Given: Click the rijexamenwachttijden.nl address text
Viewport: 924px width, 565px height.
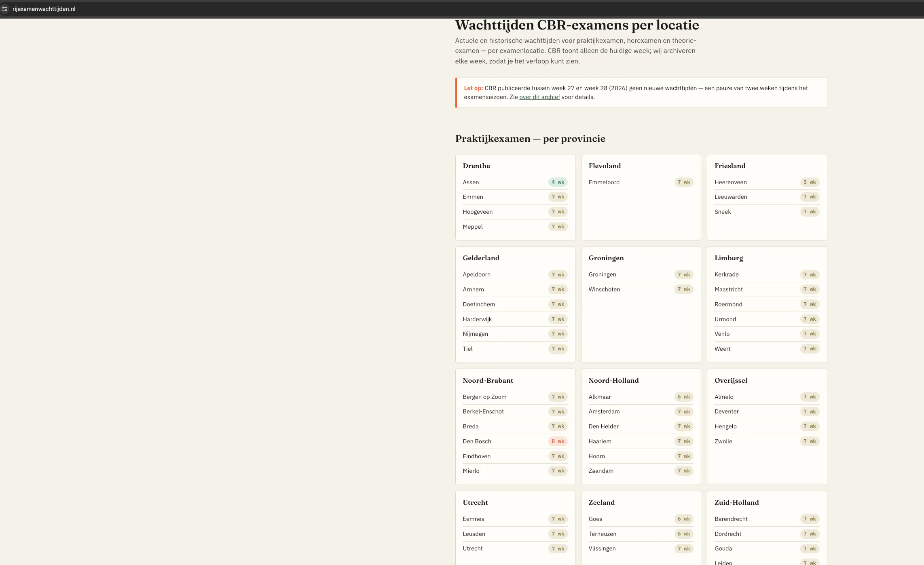Looking at the screenshot, I should [x=44, y=9].
